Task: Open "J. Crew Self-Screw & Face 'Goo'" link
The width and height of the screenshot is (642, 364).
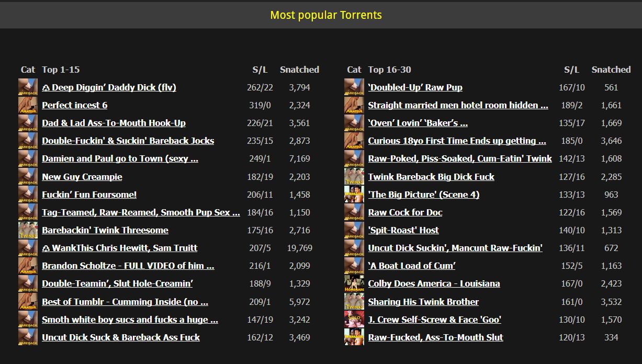Action: tap(434, 320)
